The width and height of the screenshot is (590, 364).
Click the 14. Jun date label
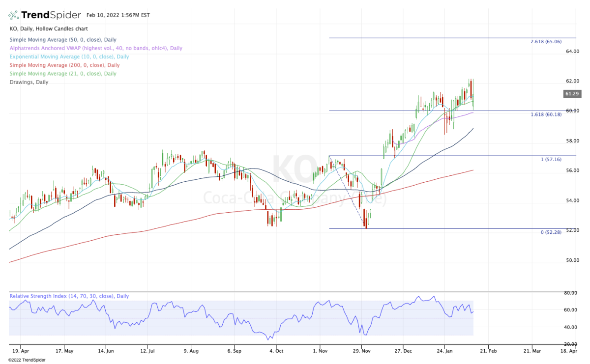[x=107, y=351]
